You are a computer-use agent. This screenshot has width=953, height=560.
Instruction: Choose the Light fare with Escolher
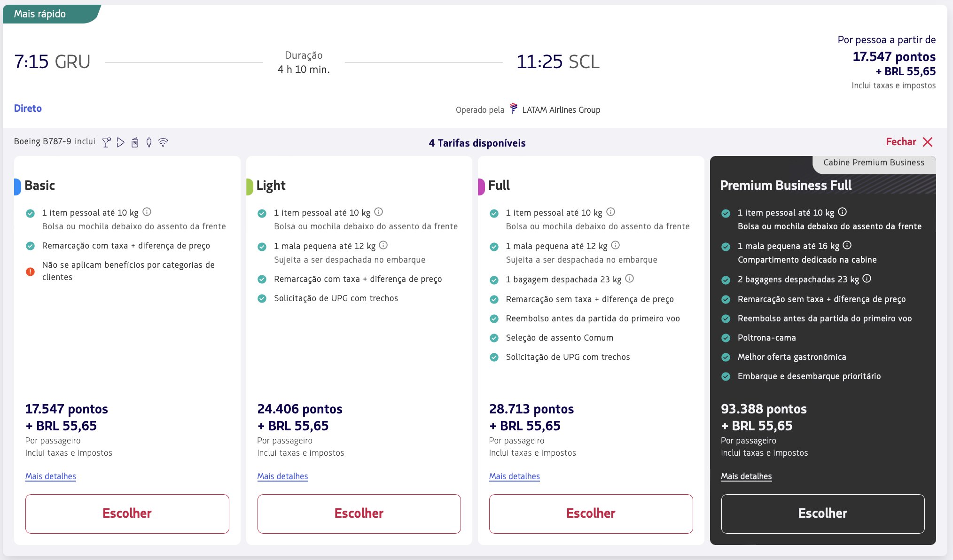359,513
